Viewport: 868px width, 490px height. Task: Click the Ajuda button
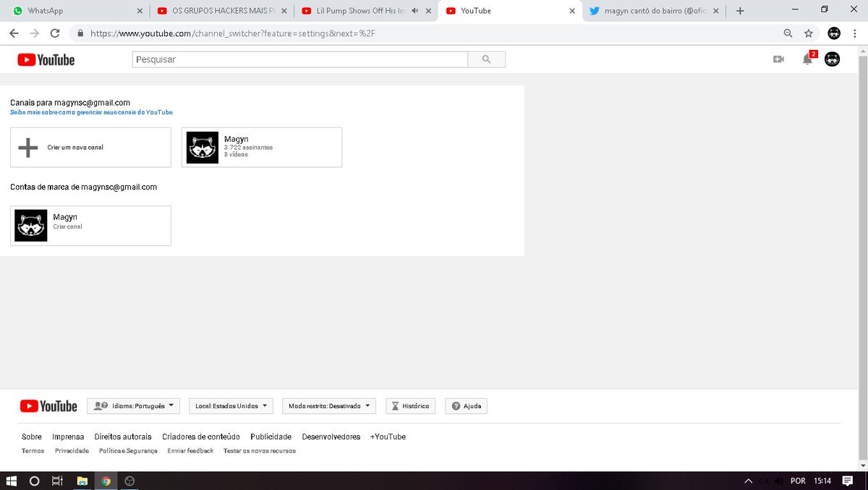[x=466, y=406]
